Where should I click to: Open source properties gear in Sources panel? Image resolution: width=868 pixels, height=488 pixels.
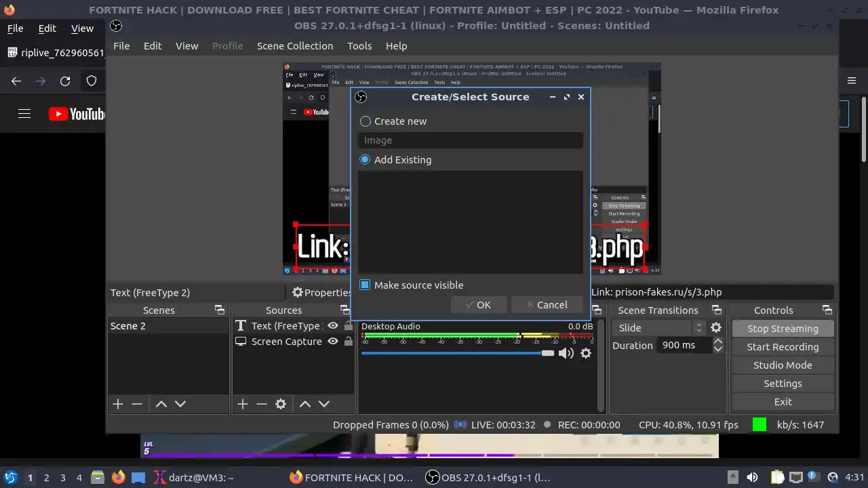(281, 404)
